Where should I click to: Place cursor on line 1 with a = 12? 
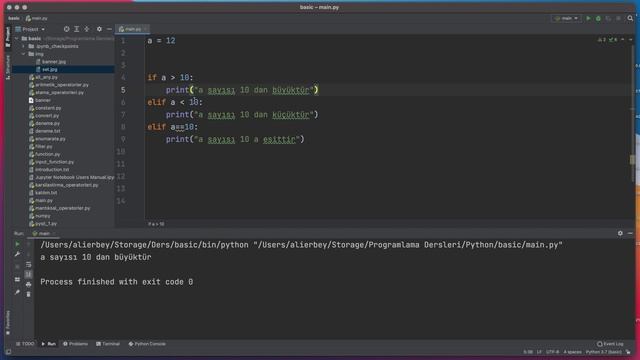coord(161,41)
